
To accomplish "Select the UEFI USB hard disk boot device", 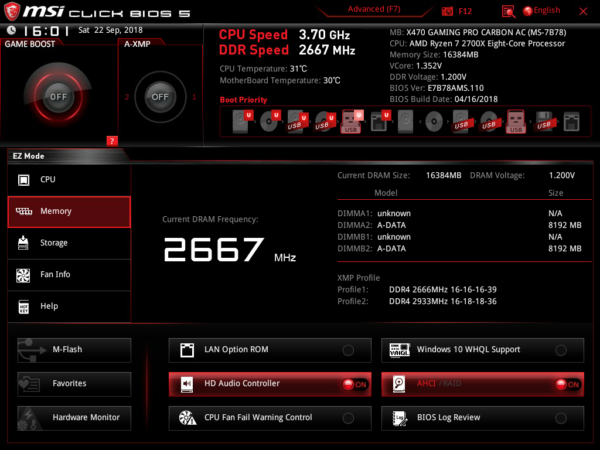I will tap(297, 122).
